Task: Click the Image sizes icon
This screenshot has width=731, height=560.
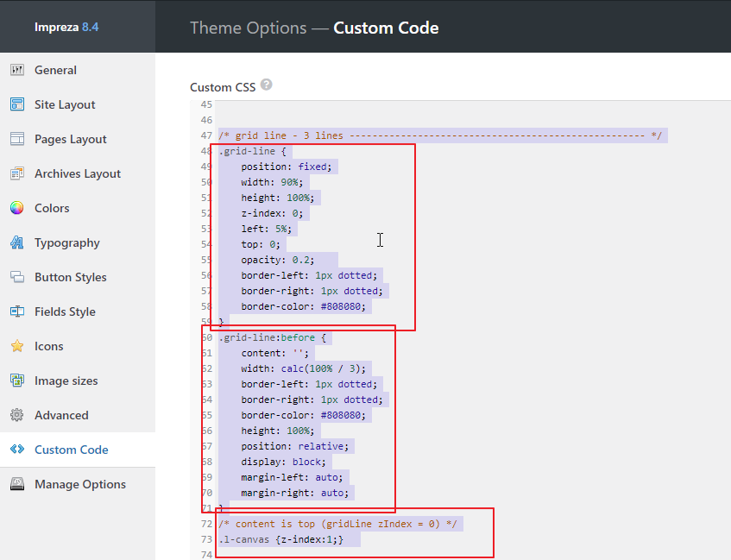Action: click(x=17, y=381)
